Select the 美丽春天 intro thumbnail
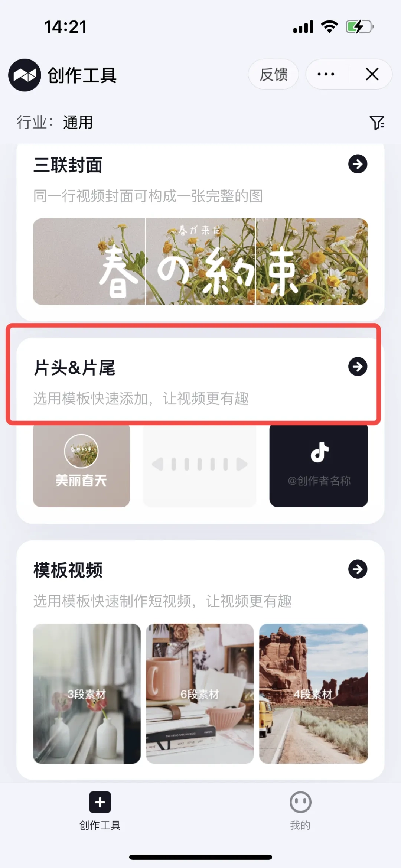 coord(81,466)
